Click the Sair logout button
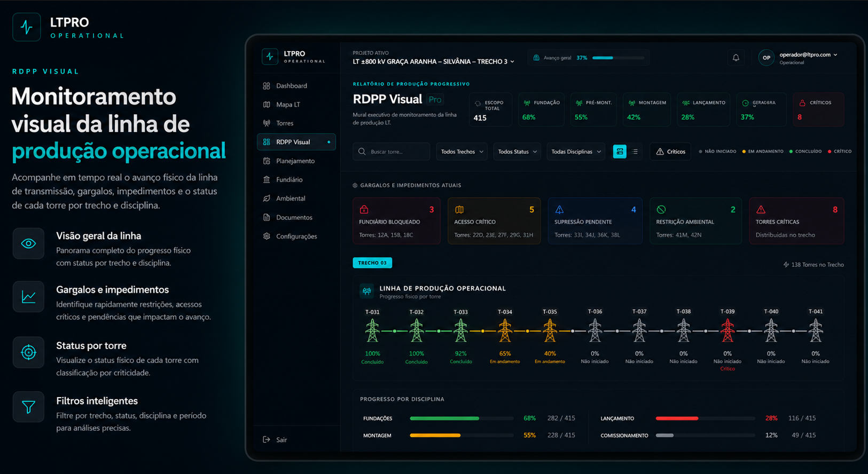Image resolution: width=868 pixels, height=474 pixels. (x=276, y=440)
